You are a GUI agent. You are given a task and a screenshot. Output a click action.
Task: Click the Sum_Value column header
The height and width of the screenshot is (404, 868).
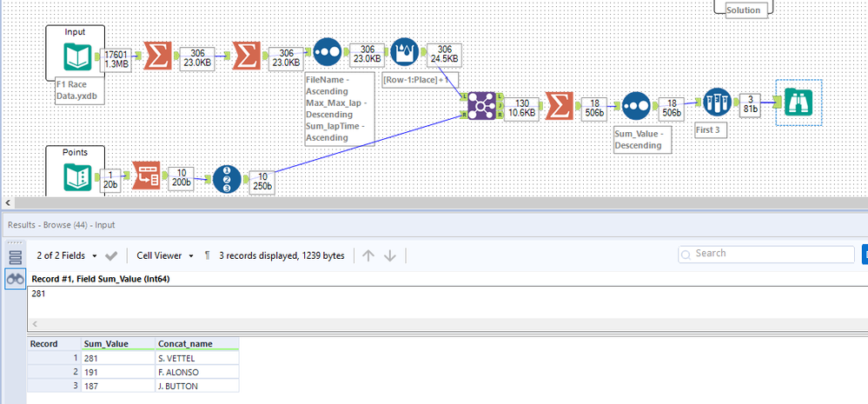[x=118, y=344]
